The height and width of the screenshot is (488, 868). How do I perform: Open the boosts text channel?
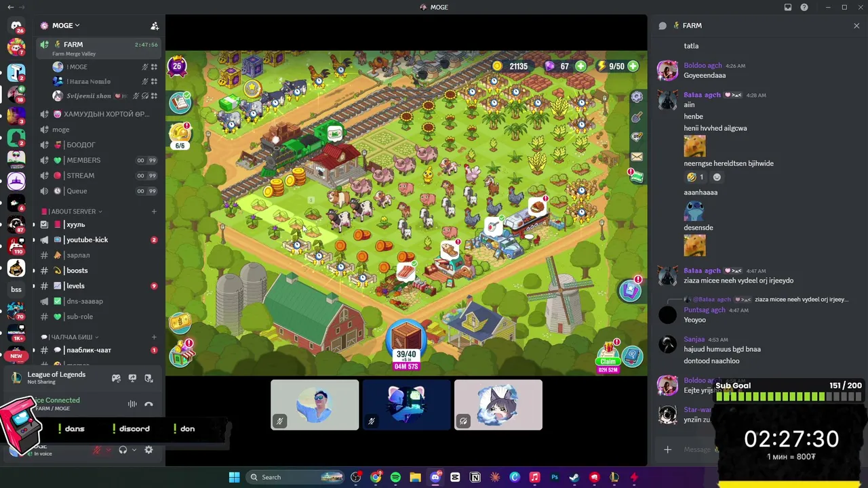tap(99, 270)
